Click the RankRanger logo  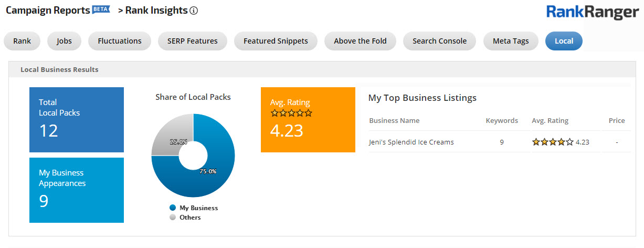[x=592, y=12]
